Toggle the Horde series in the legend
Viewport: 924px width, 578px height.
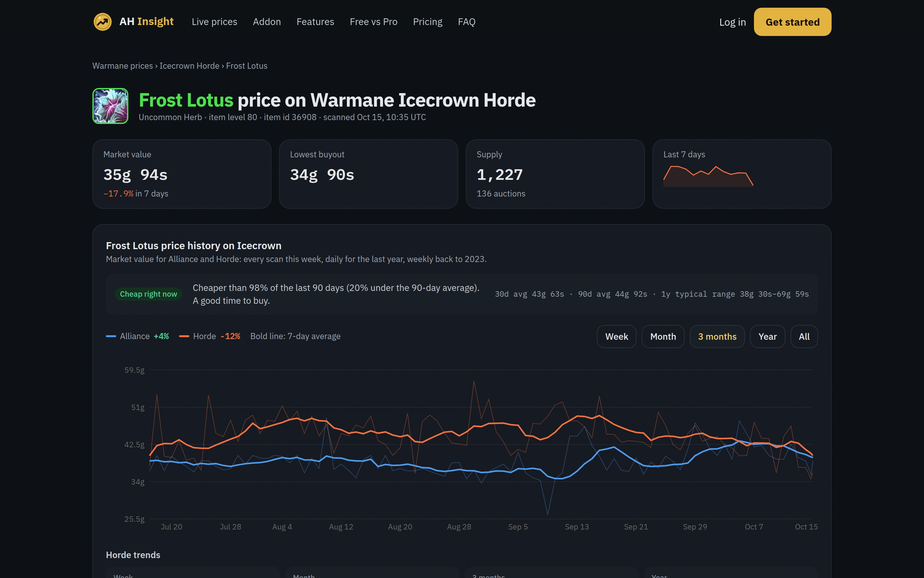[210, 336]
